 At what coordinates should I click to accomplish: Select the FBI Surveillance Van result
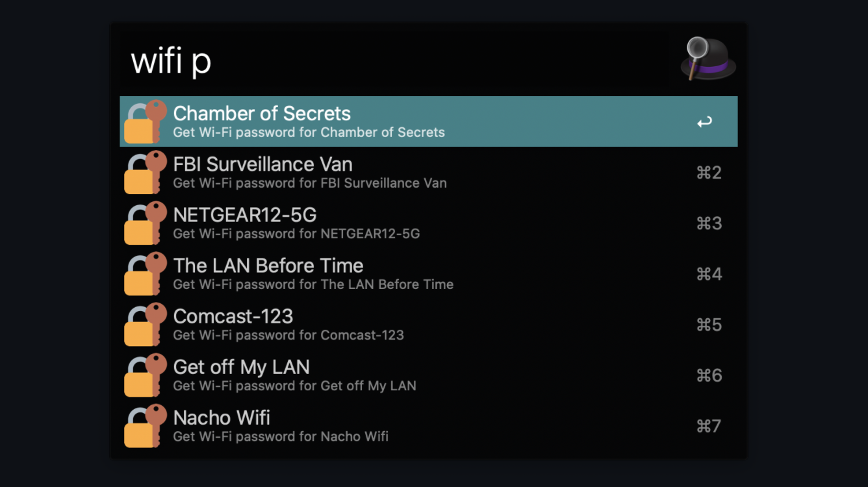point(429,172)
